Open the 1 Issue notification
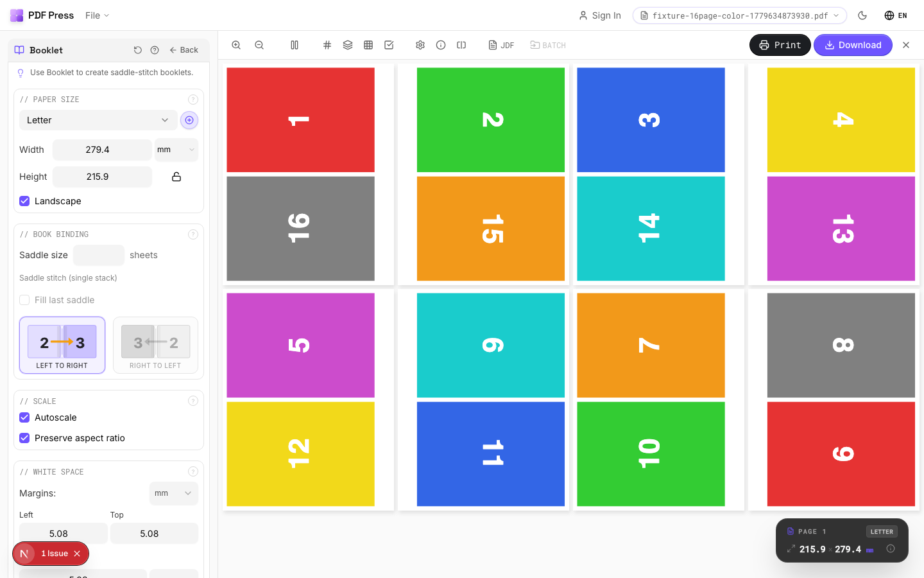 click(x=54, y=554)
